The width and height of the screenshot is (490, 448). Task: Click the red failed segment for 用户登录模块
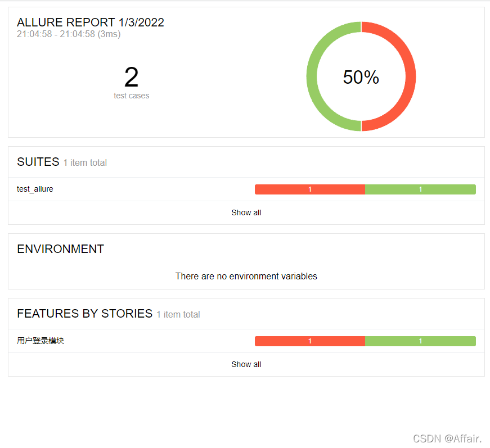click(309, 341)
